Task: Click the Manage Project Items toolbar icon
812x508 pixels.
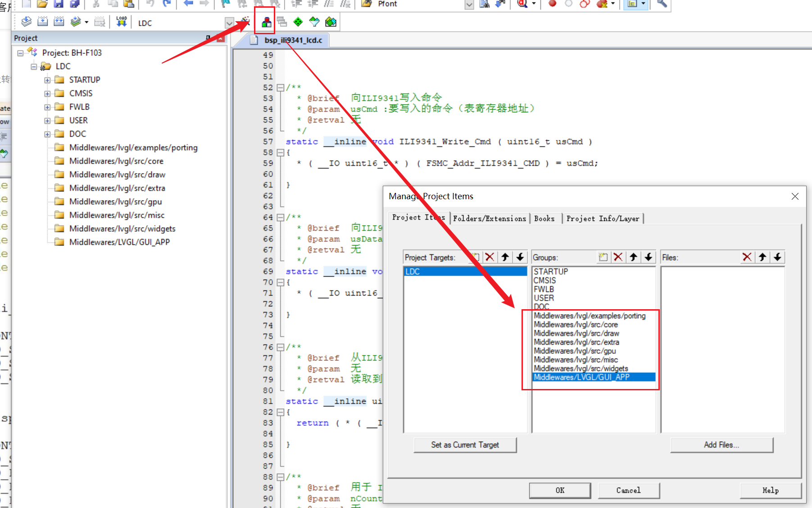Action: 266,22
